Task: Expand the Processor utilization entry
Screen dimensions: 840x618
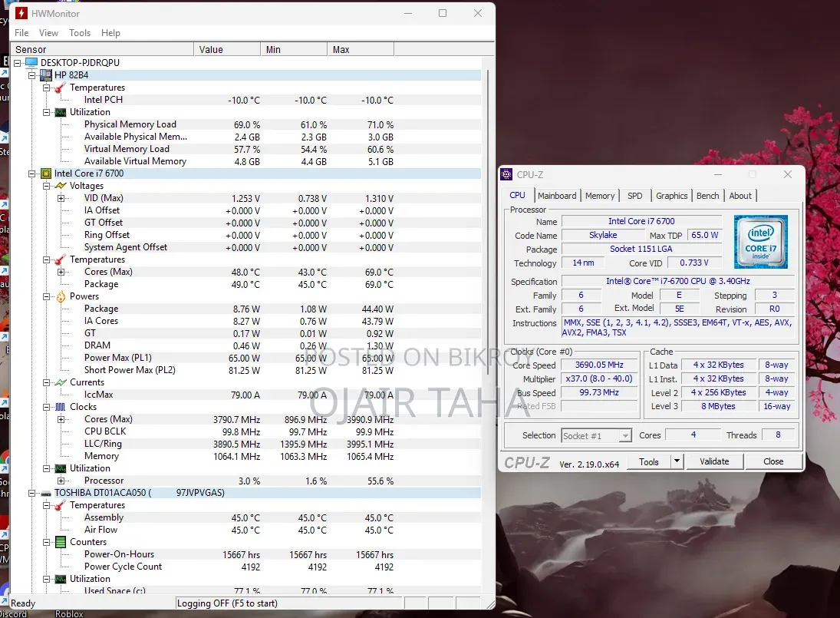Action: click(x=61, y=481)
